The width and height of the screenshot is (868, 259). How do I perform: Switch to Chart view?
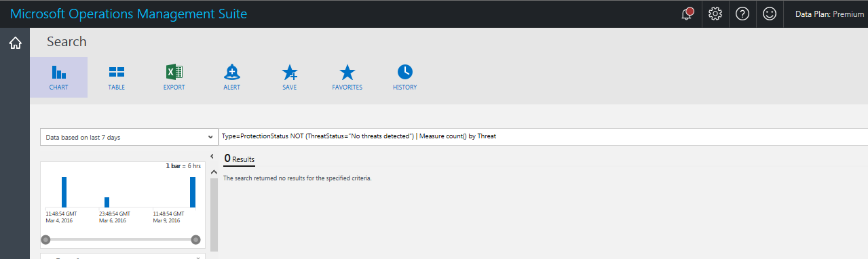58,77
